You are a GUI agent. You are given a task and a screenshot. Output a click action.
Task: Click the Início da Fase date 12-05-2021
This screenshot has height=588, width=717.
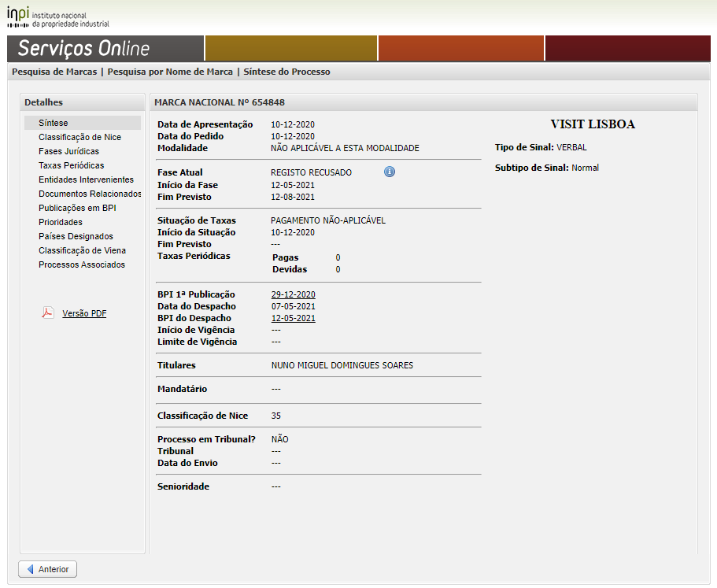(293, 185)
